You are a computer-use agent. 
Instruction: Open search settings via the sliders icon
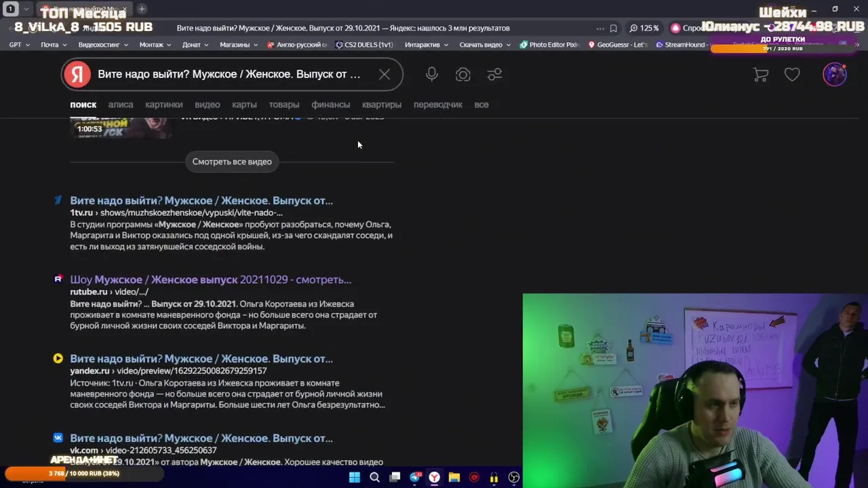pos(494,75)
